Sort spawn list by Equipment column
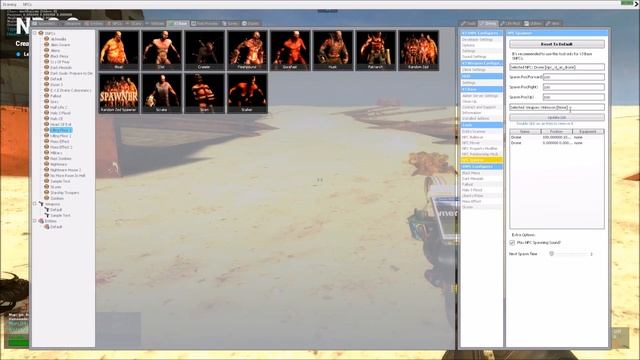The width and height of the screenshot is (640, 360). tap(588, 131)
